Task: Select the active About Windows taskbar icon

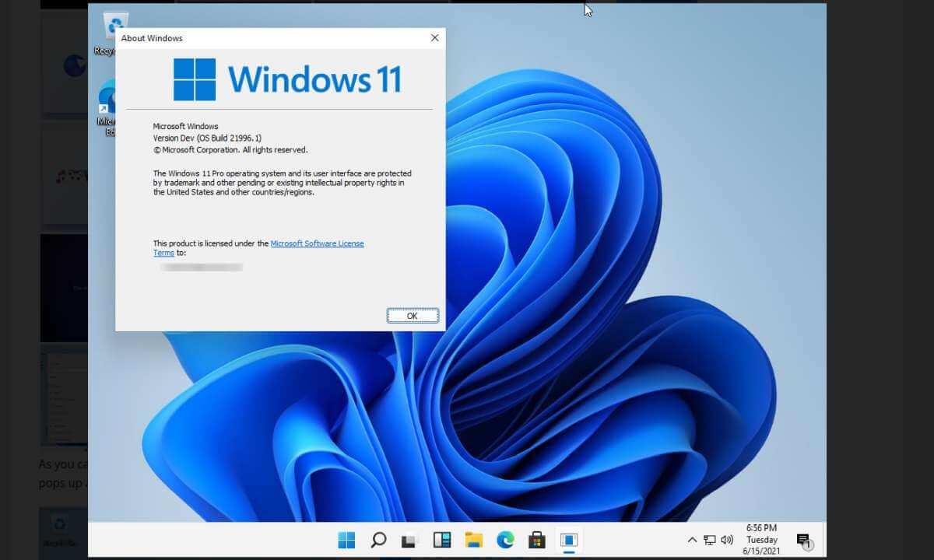Action: pos(569,540)
